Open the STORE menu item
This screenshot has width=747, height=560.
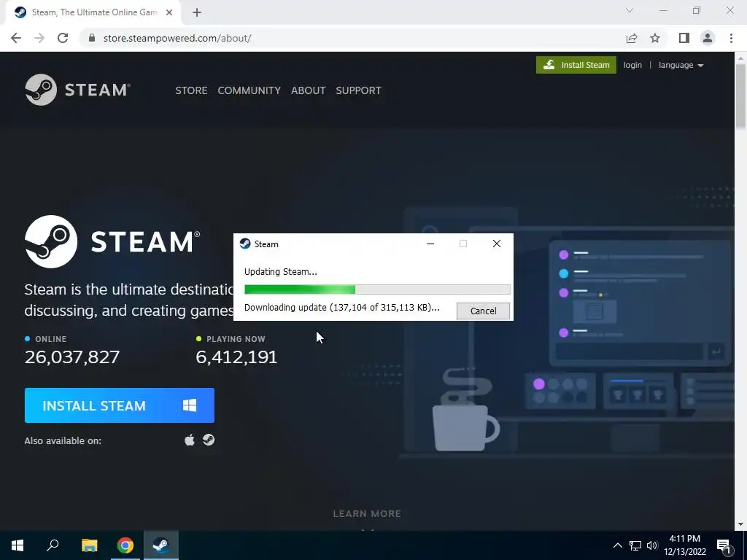[191, 90]
